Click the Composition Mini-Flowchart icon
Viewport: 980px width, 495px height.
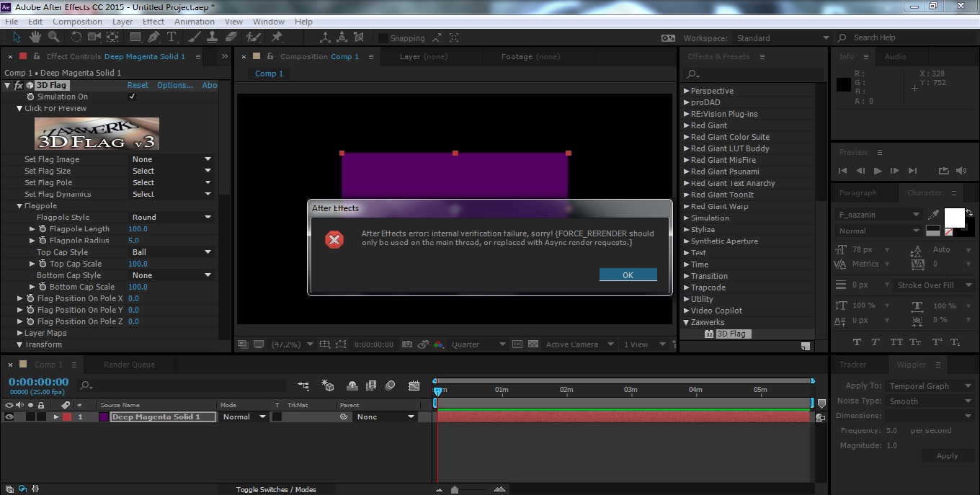(303, 386)
